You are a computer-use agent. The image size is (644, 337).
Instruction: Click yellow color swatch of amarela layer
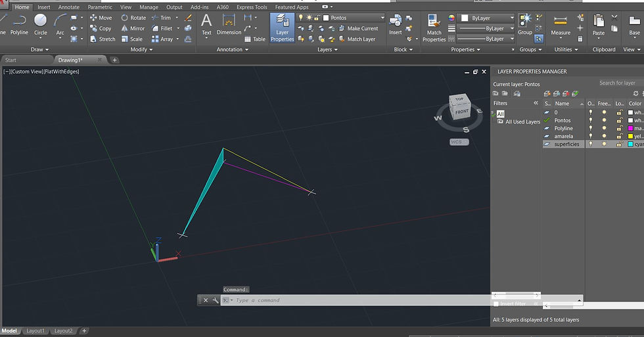(630, 136)
